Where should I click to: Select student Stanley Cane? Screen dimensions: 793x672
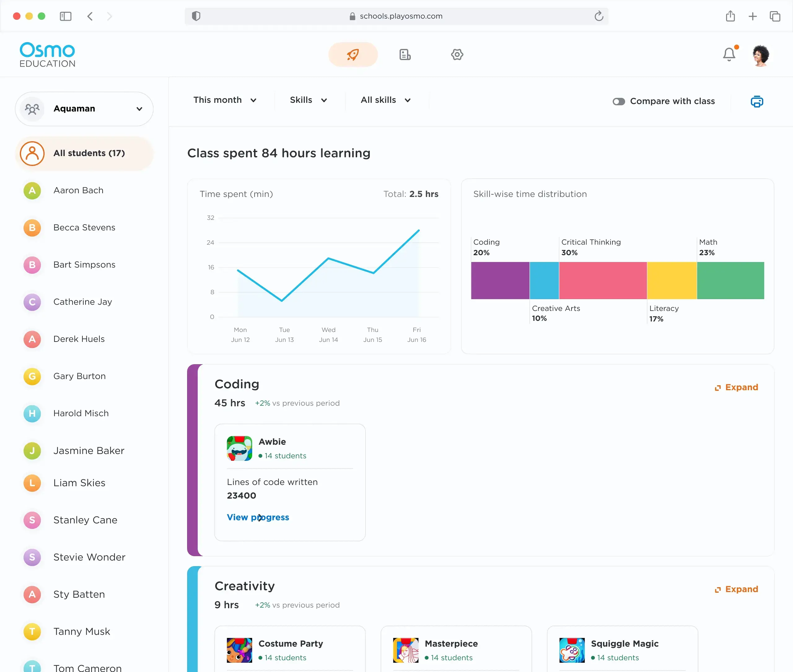click(84, 520)
